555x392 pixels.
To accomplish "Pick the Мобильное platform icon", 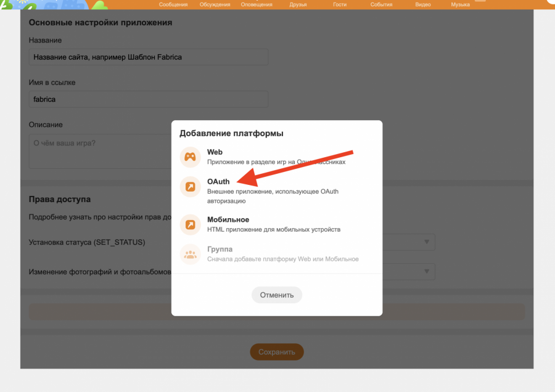I will tap(191, 224).
